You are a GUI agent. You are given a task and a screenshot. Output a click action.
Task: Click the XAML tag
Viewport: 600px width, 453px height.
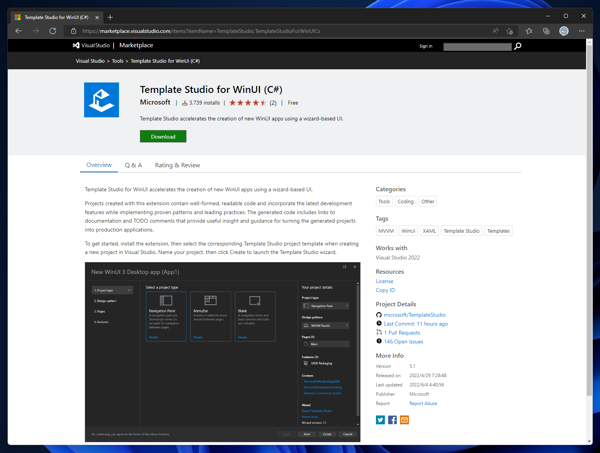tap(429, 231)
